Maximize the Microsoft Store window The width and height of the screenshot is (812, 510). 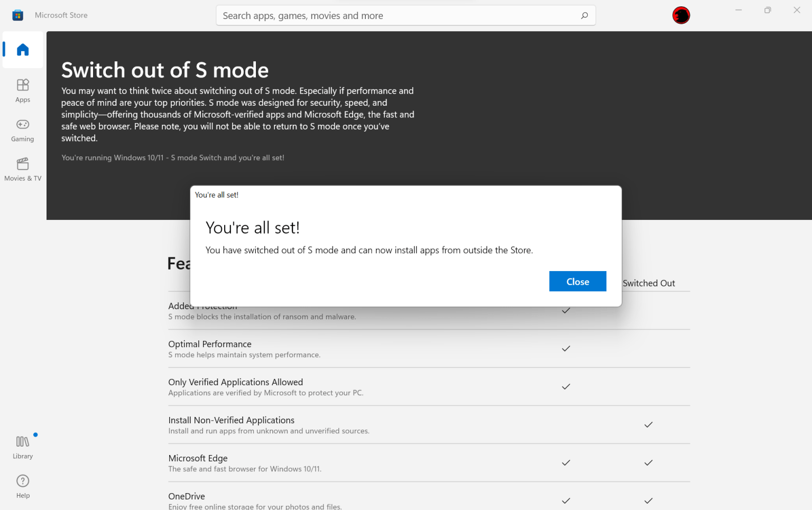[767, 10]
